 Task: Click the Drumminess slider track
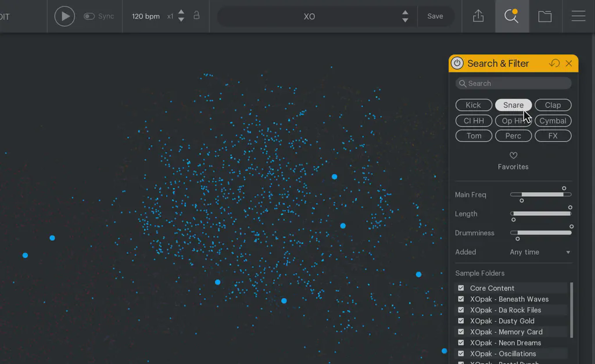(540, 233)
